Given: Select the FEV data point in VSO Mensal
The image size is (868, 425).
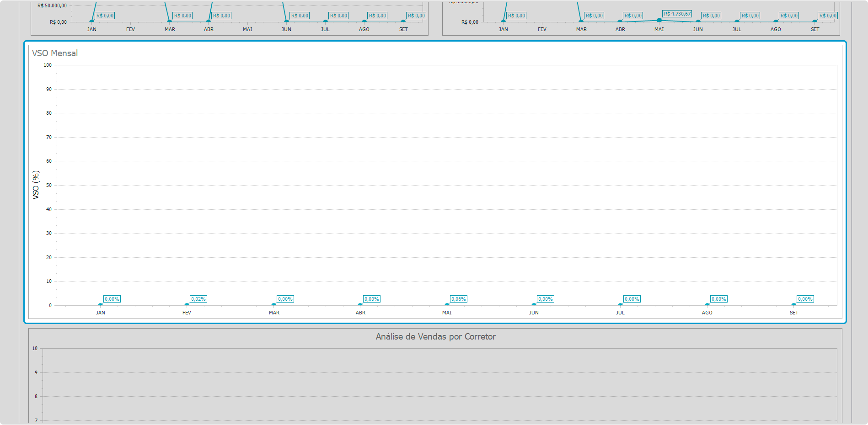Looking at the screenshot, I should tap(187, 305).
